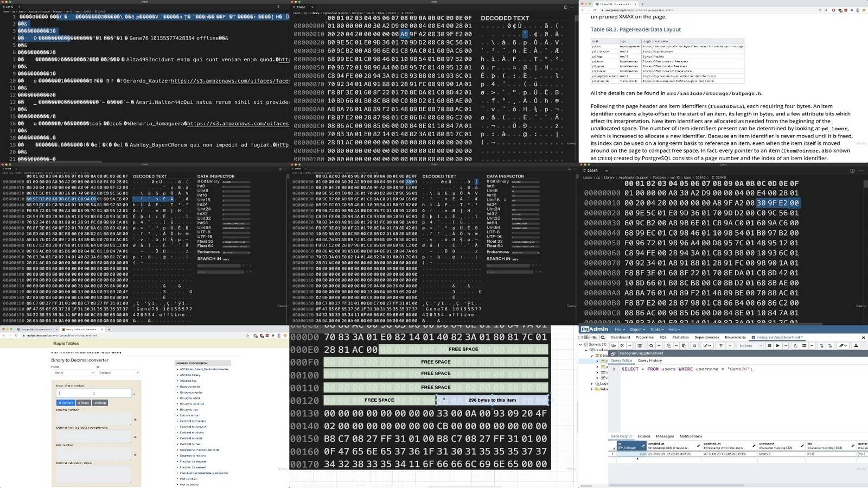Click the Download results icon in pgAdmin
This screenshot has height=488, width=868.
[856, 345]
